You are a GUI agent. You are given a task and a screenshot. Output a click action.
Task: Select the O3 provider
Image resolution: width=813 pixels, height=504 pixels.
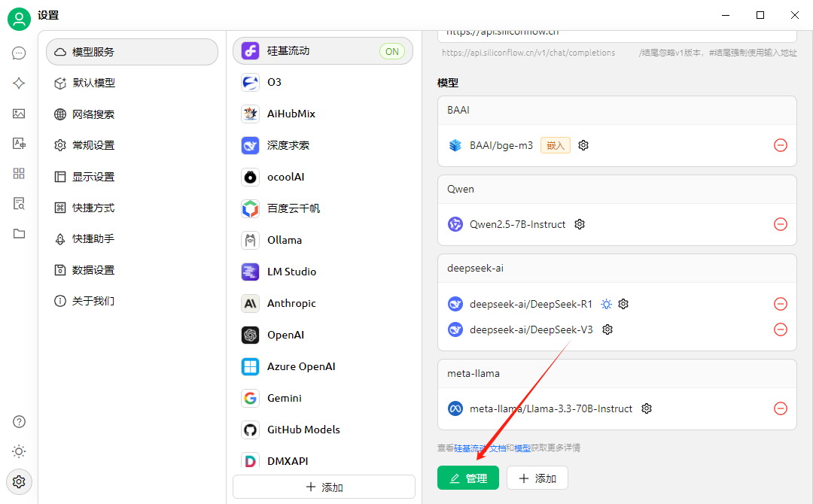click(323, 82)
